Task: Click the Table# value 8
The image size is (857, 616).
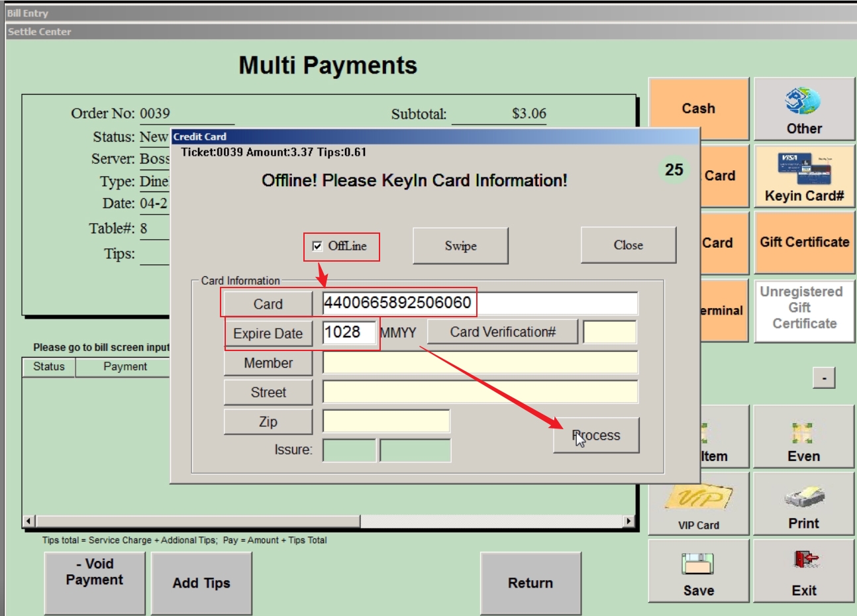Action: [144, 229]
